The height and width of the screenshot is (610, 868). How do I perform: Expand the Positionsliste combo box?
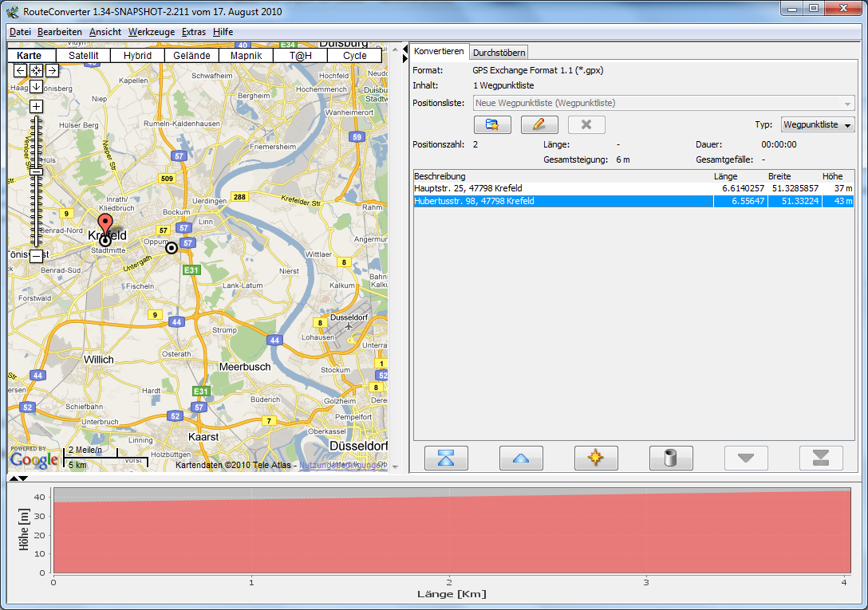847,104
